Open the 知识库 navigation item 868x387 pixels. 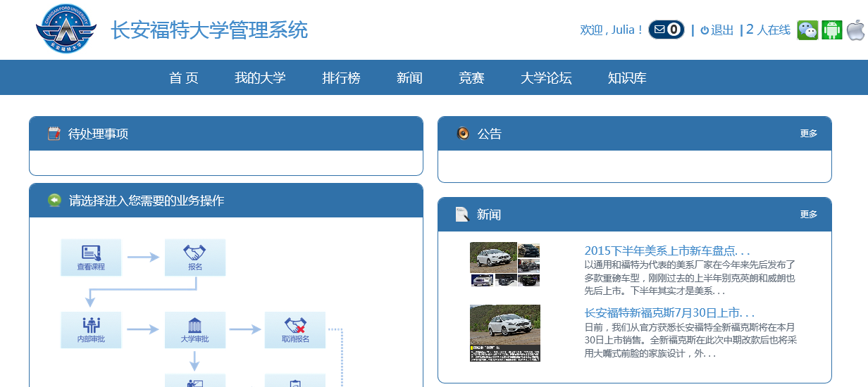pos(627,78)
